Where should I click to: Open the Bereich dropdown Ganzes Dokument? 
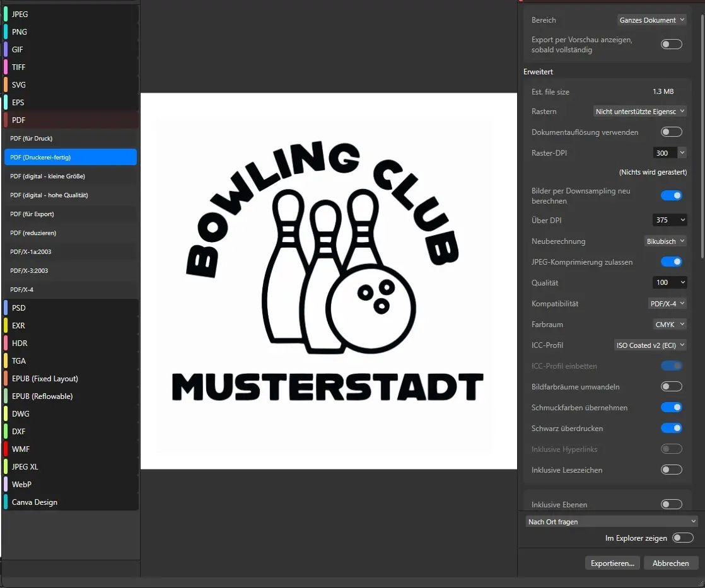pyautogui.click(x=651, y=20)
